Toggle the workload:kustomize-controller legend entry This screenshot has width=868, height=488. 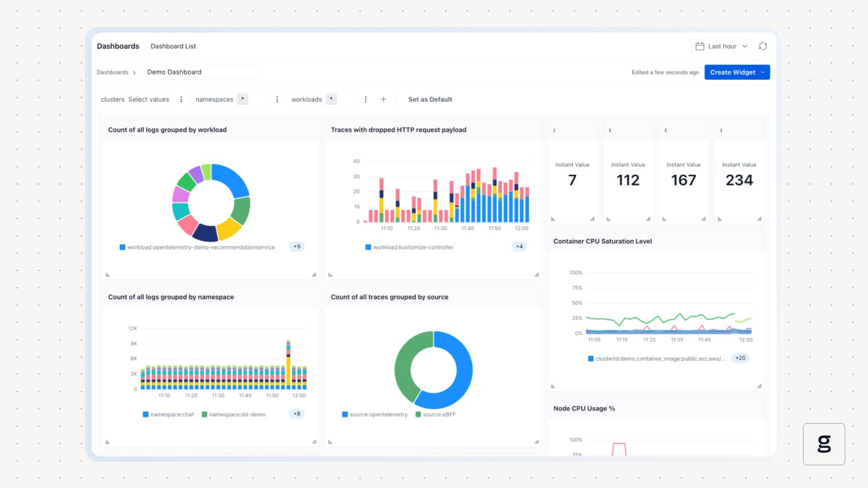[409, 247]
